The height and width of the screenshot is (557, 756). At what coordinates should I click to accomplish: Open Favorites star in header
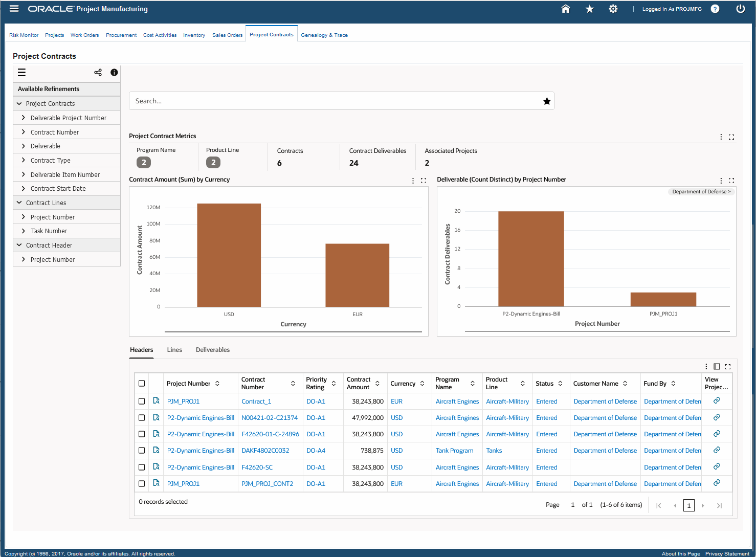589,9
